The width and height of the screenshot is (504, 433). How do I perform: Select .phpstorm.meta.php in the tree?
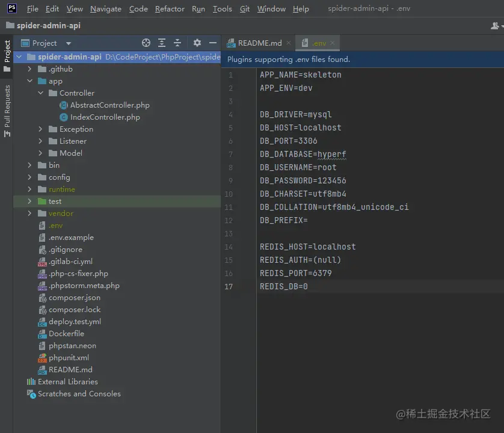pyautogui.click(x=84, y=286)
